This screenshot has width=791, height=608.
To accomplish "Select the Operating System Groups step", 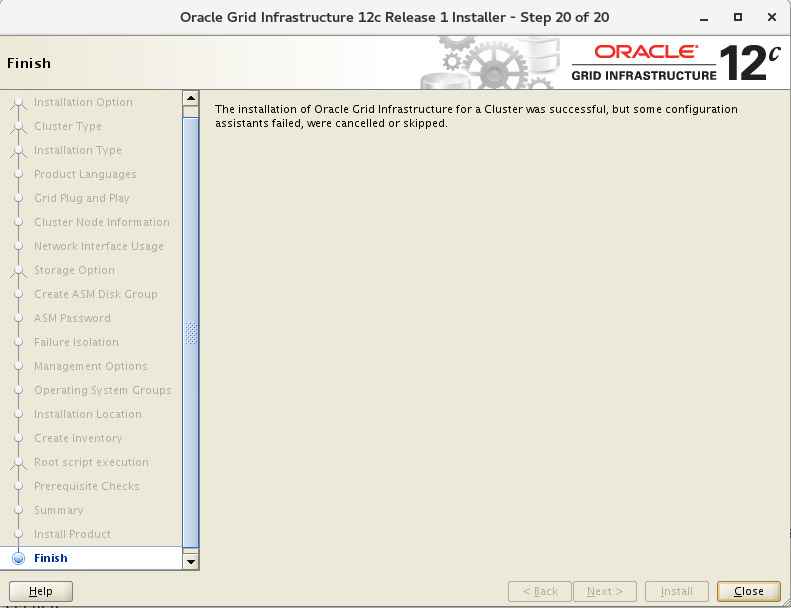I will point(103,390).
